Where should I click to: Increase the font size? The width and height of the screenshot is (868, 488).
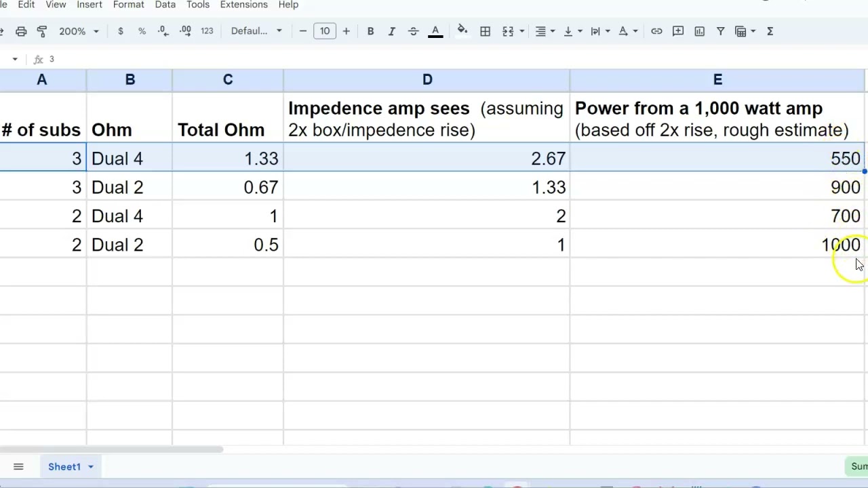tap(346, 31)
